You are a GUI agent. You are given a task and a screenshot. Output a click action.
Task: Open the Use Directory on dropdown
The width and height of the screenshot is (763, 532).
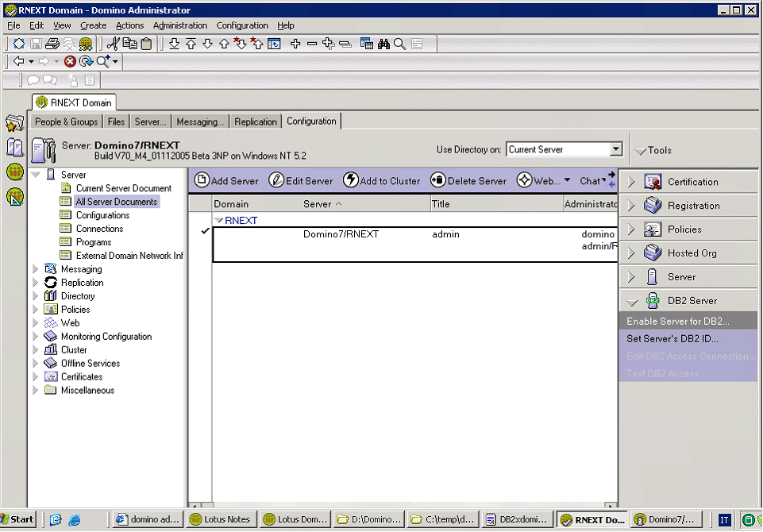pos(616,149)
